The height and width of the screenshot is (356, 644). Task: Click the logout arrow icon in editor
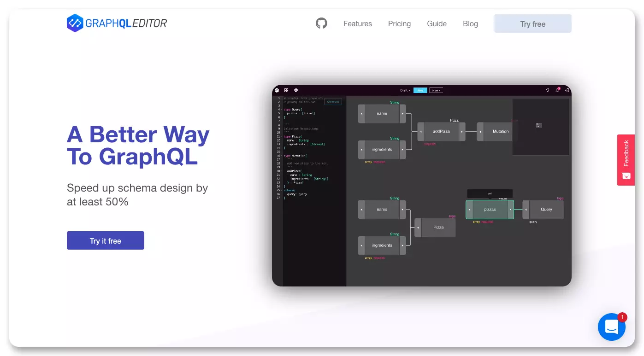click(x=567, y=90)
